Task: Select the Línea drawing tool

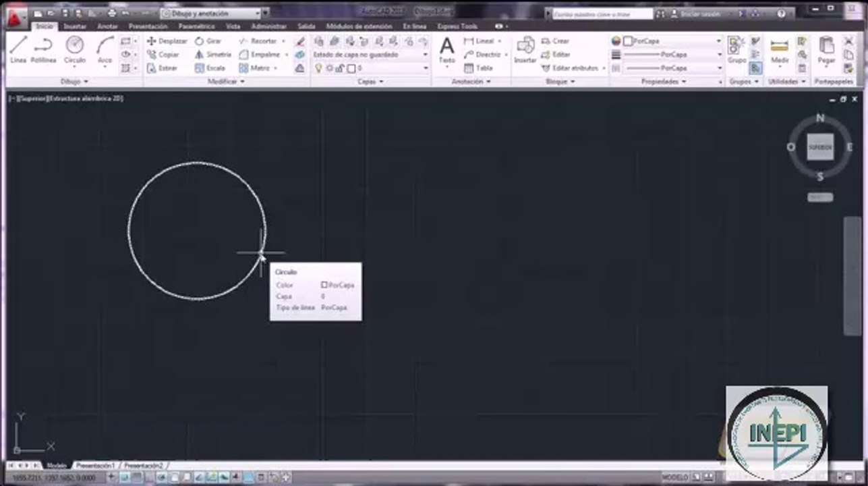Action: point(18,50)
